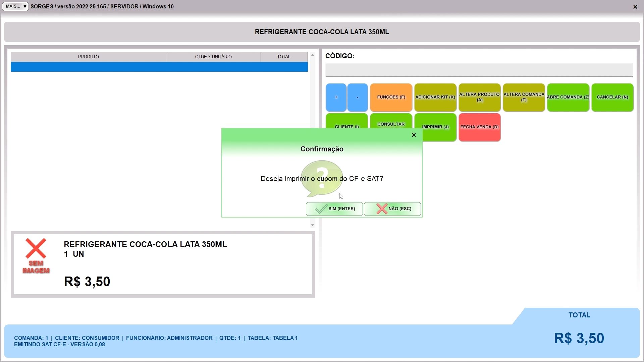644x362 pixels.
Task: Close the Confirmação dialog with X
Action: (414, 135)
